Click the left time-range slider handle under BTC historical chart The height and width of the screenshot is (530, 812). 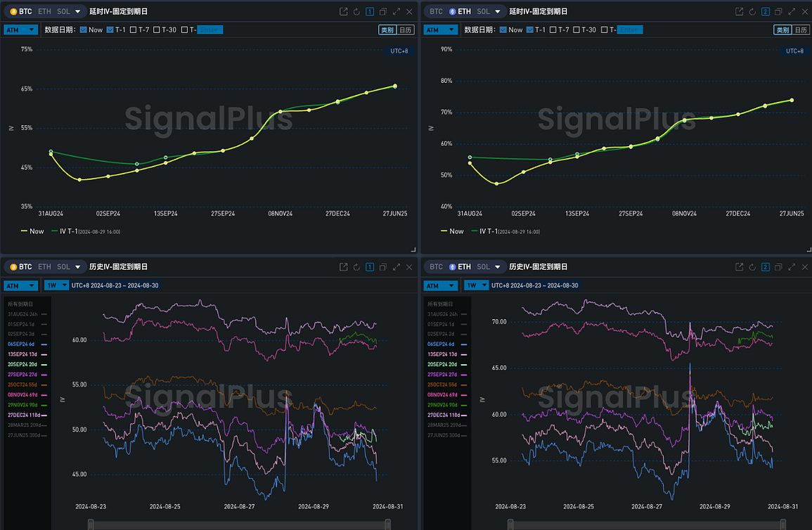(91, 523)
